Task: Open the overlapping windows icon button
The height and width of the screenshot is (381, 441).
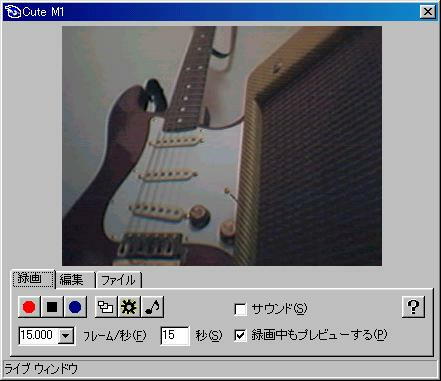Action: pyautogui.click(x=106, y=307)
